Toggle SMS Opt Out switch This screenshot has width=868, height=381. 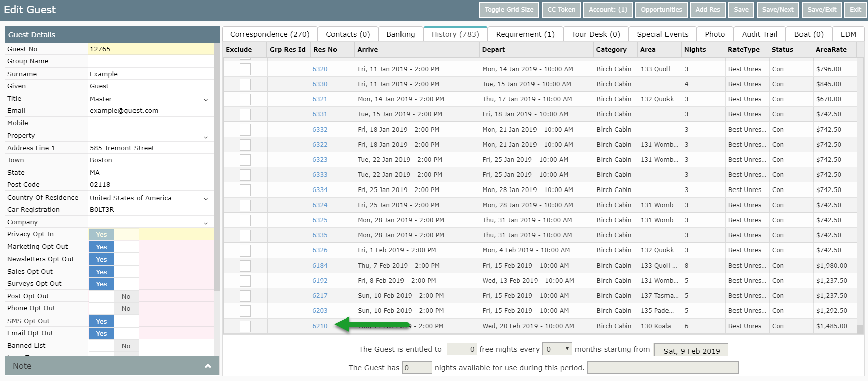click(114, 321)
